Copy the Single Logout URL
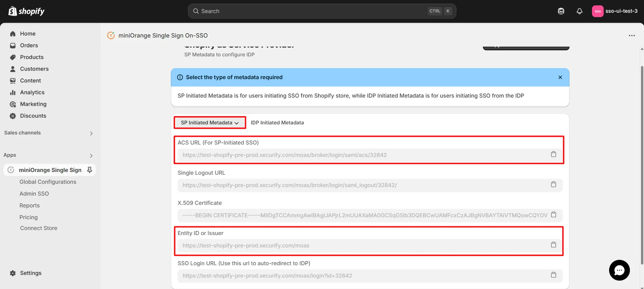644x289 pixels. 553,184
